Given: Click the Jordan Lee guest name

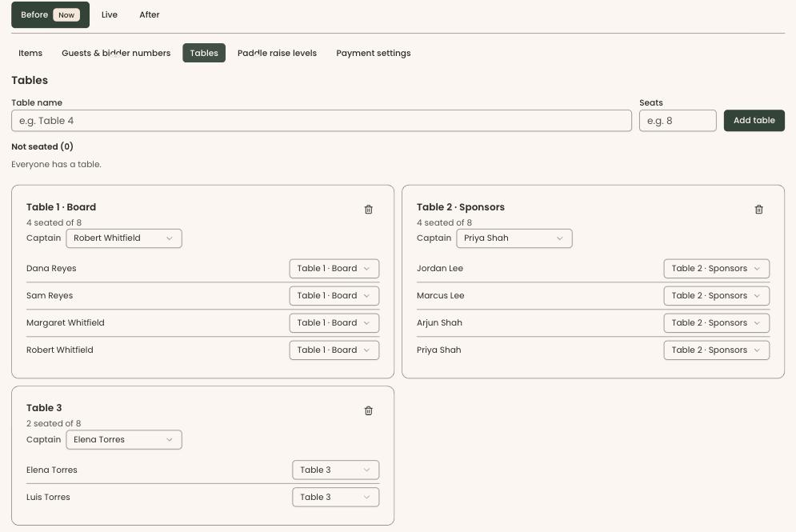Looking at the screenshot, I should point(440,269).
